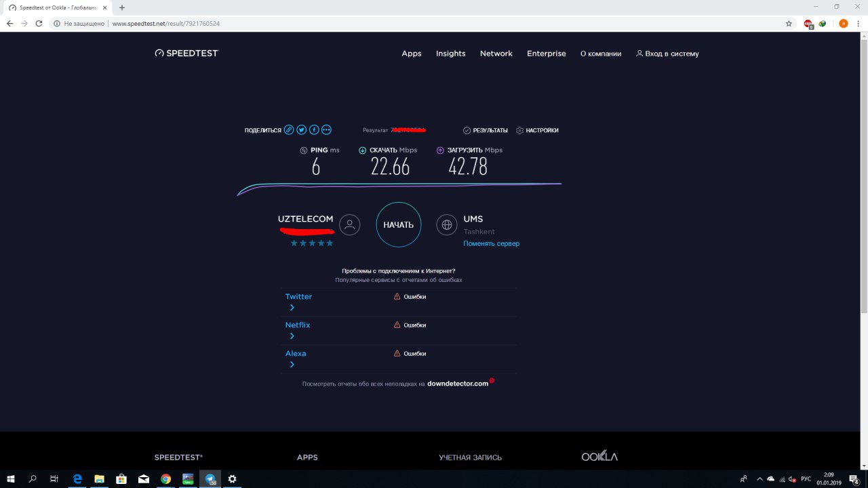Click the UZTELECOM provider name
The width and height of the screenshot is (868, 488).
(x=306, y=219)
